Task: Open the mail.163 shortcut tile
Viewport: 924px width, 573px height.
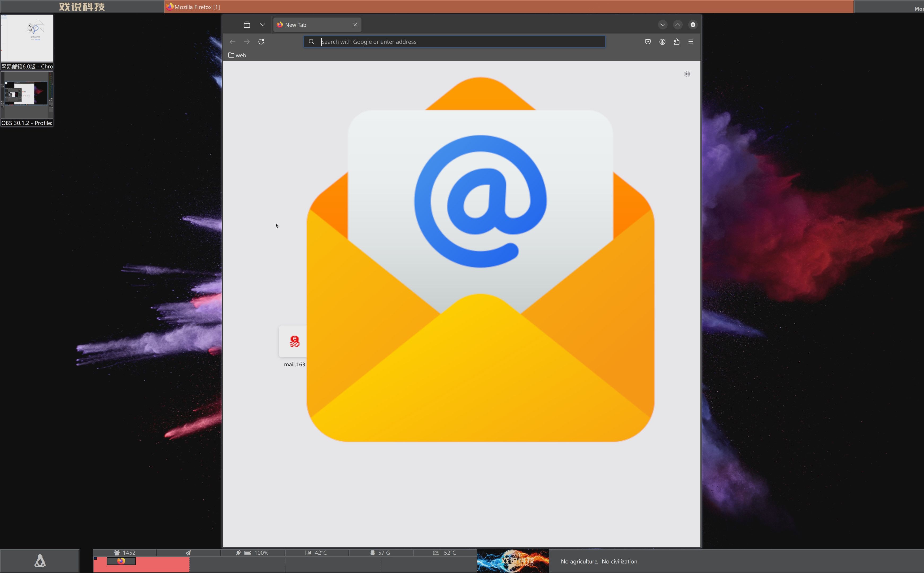Action: 294,341
